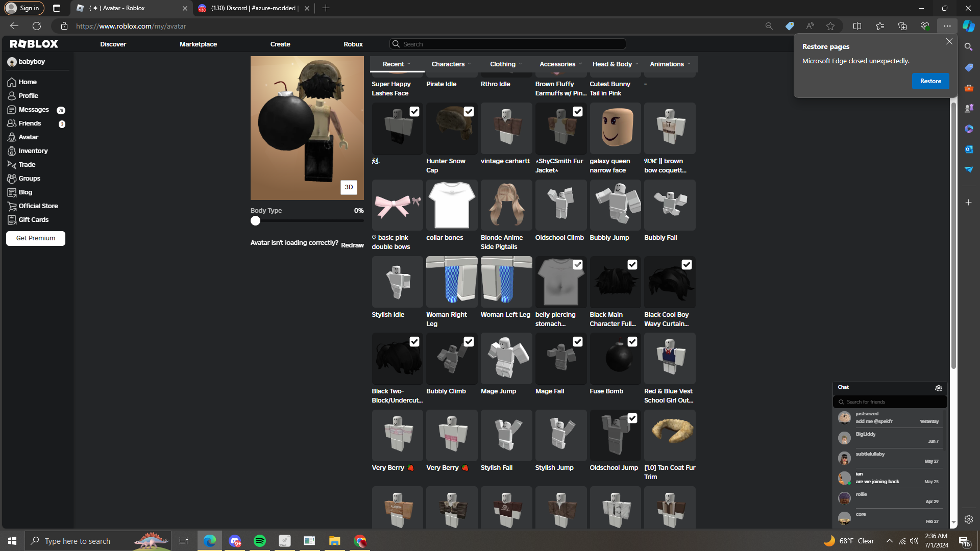This screenshot has width=980, height=551.
Task: Uncheck the Fuse Bomb item
Action: point(632,342)
